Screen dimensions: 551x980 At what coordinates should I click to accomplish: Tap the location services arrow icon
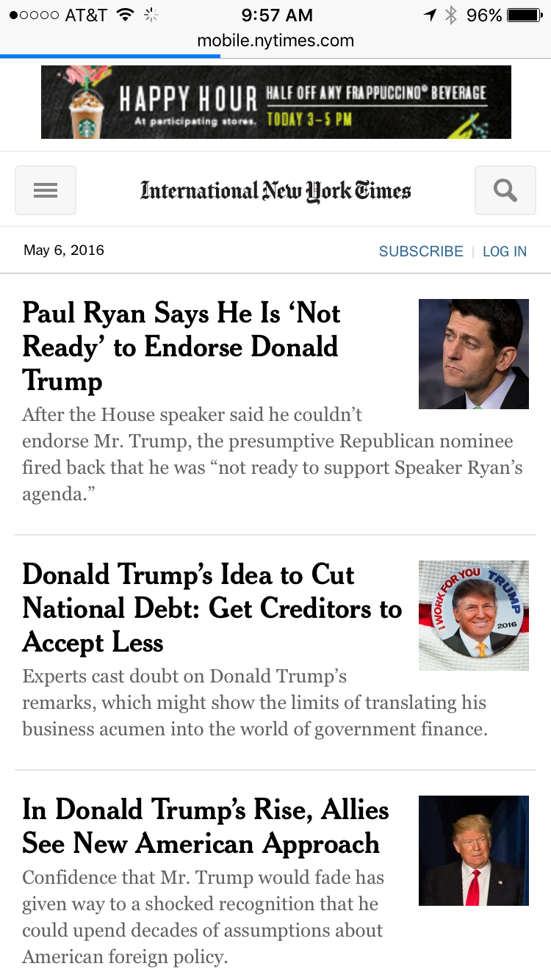click(x=430, y=15)
